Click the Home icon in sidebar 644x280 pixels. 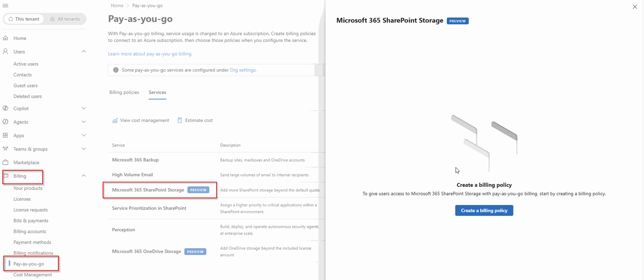(x=6, y=38)
